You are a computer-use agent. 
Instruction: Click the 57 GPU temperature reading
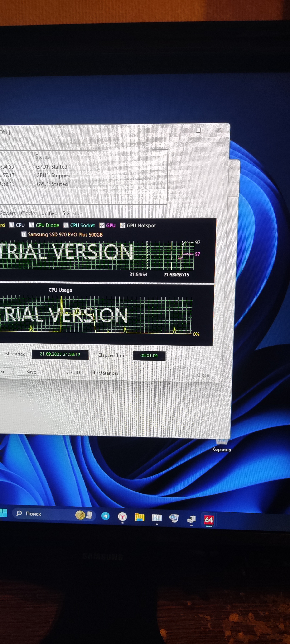(x=197, y=254)
